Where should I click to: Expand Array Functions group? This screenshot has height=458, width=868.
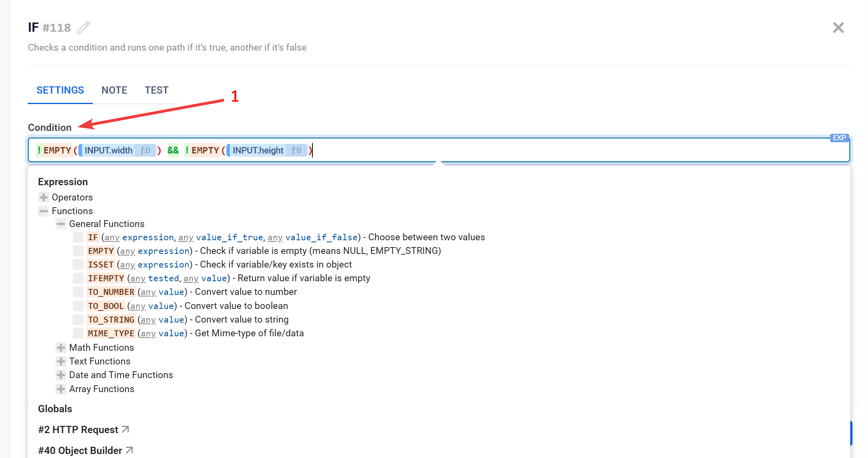coord(61,389)
